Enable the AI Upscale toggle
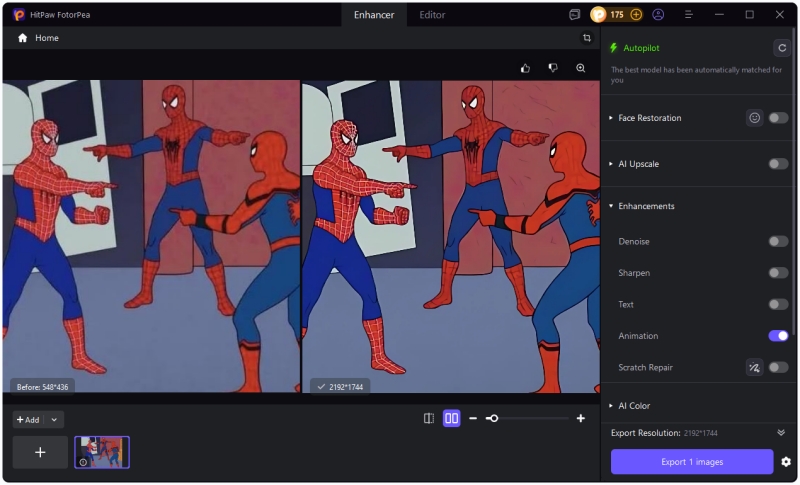800x485 pixels. (779, 164)
